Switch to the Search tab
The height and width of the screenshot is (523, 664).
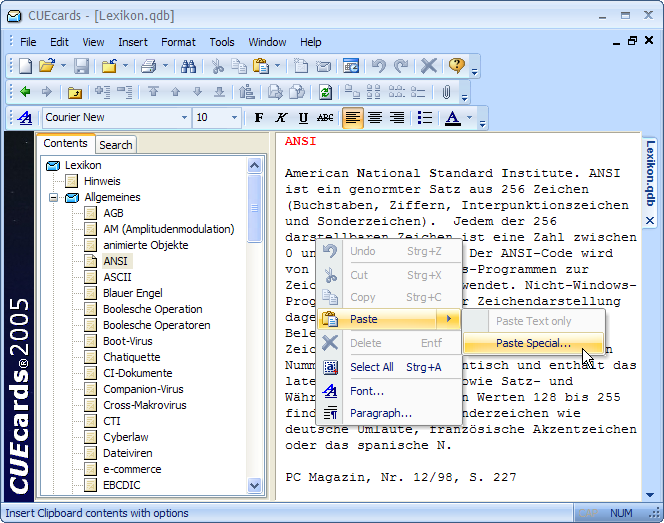[x=116, y=145]
